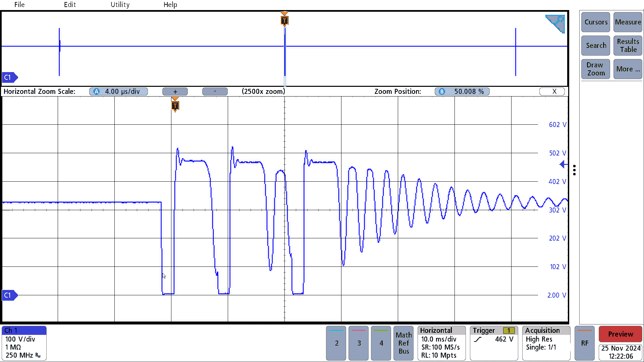Open the Horizontal settings badge
Viewport: 644px width, 362px height.
point(442,343)
